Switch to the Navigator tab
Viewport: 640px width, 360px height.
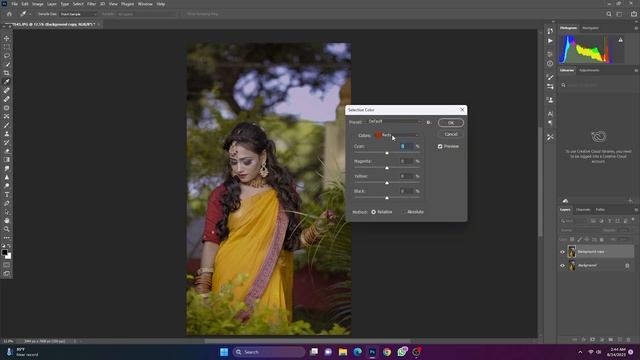[591, 28]
